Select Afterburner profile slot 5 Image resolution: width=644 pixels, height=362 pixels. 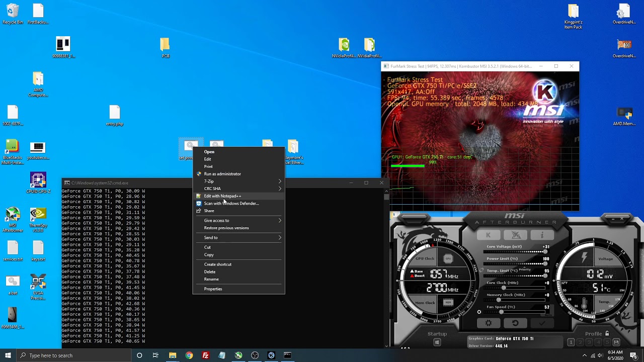607,342
